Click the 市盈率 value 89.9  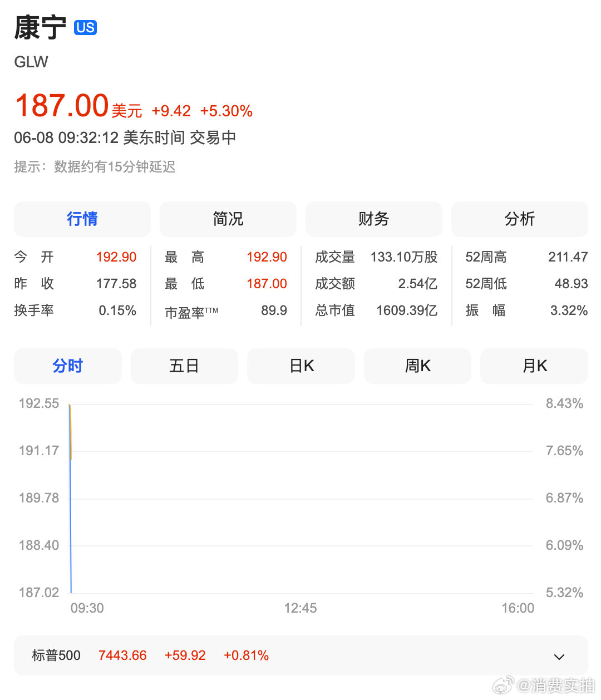(274, 310)
